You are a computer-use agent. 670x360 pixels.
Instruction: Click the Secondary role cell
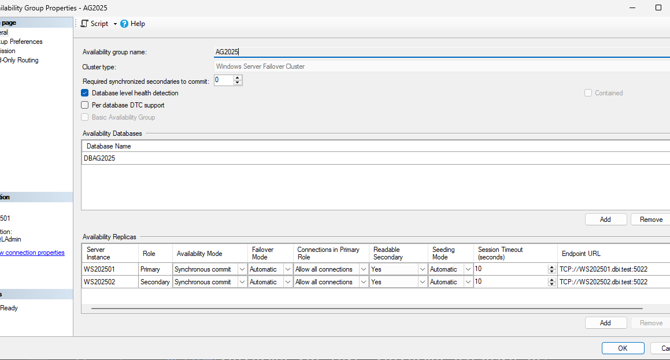155,282
